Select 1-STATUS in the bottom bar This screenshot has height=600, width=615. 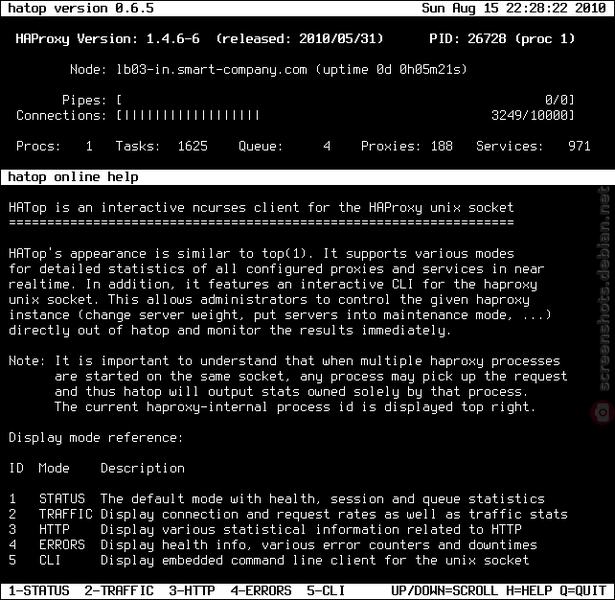[39, 591]
